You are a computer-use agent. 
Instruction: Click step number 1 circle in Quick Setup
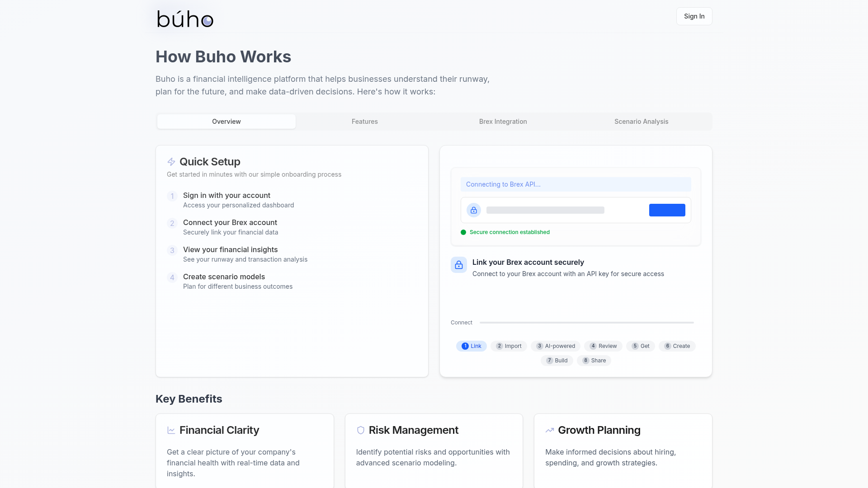[172, 196]
